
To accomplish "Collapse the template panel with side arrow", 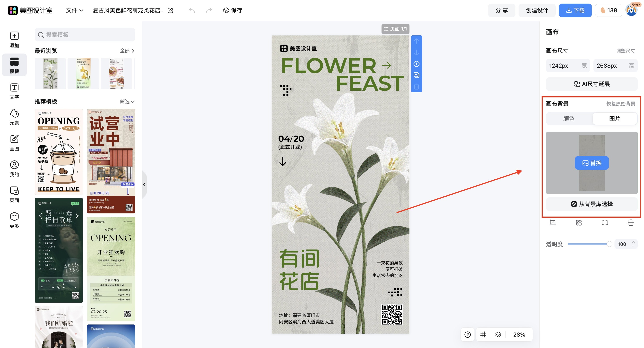I will (144, 185).
